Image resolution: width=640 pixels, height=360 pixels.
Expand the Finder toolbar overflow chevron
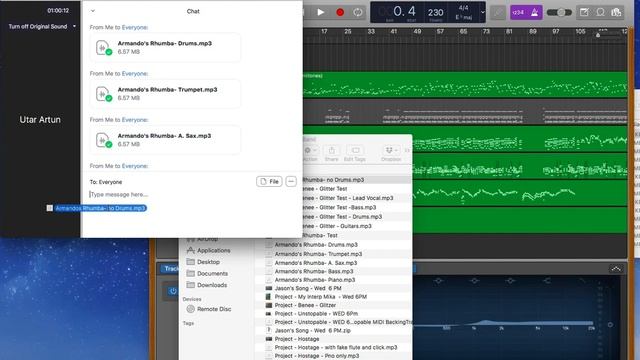pyautogui.click(x=407, y=151)
